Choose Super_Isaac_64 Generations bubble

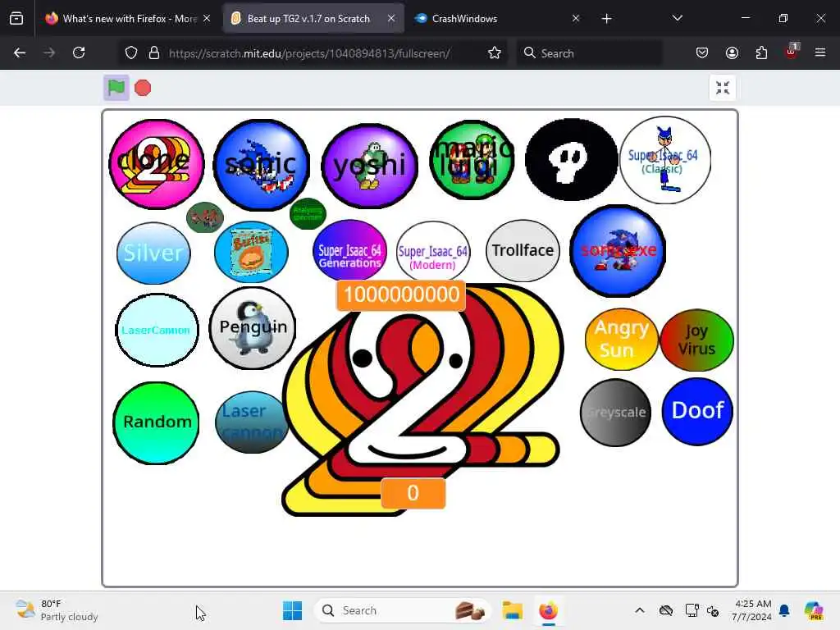pyautogui.click(x=349, y=251)
